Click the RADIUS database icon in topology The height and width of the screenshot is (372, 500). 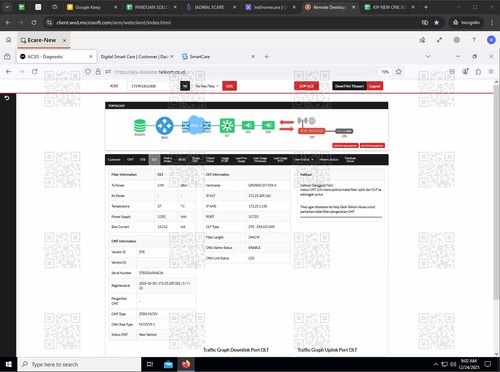coord(140,126)
